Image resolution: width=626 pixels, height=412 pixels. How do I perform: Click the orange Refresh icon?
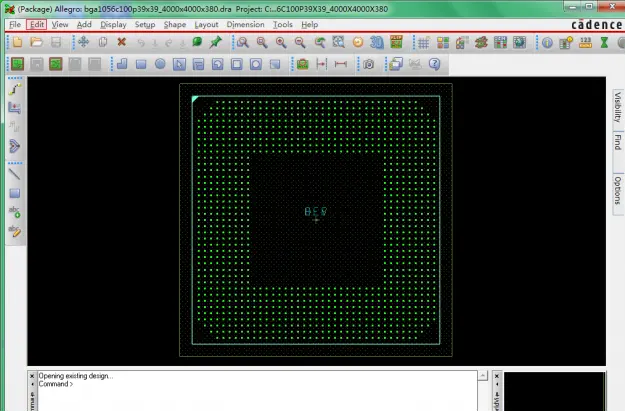tap(358, 42)
